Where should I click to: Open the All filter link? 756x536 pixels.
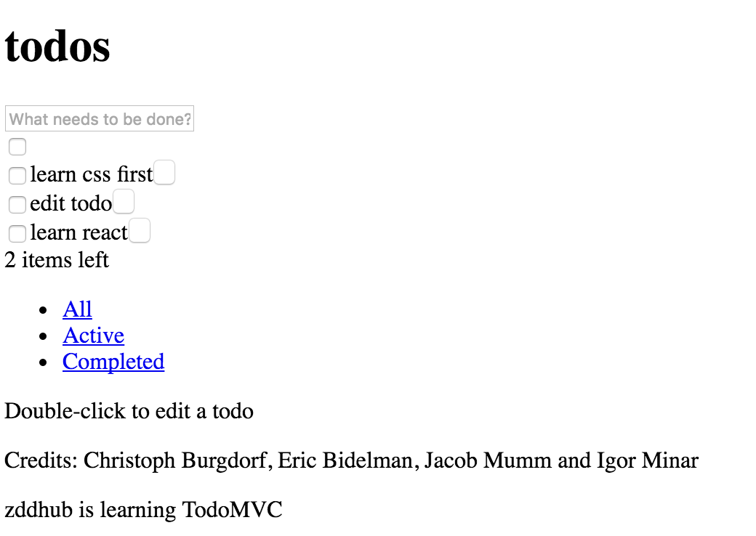point(77,309)
